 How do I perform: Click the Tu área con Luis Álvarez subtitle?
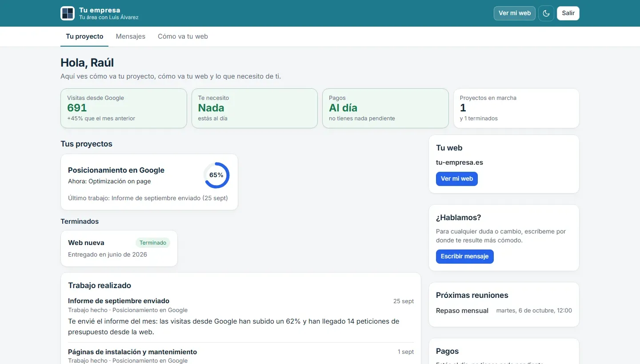click(x=109, y=18)
